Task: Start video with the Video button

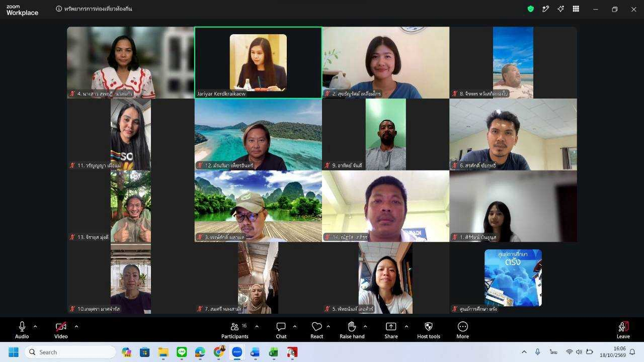Action: 61,330
